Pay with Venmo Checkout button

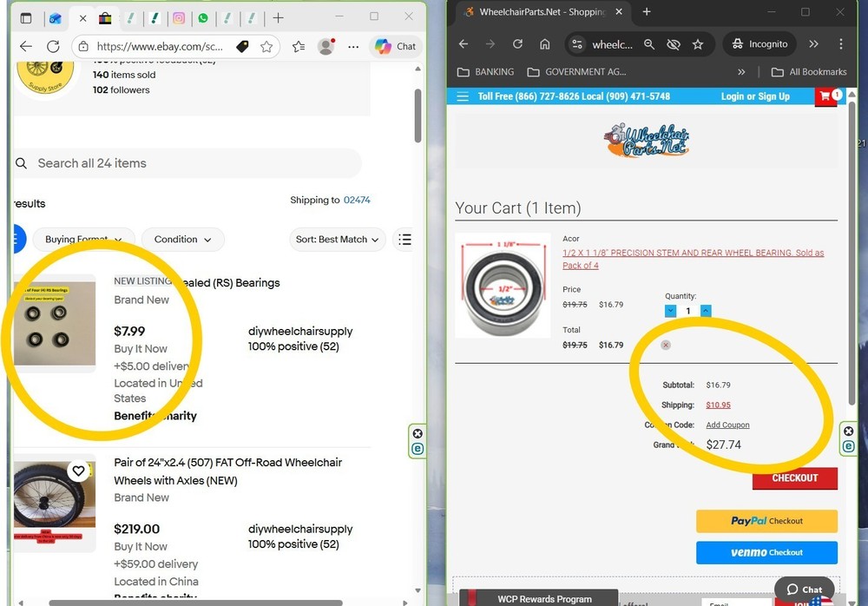[766, 552]
